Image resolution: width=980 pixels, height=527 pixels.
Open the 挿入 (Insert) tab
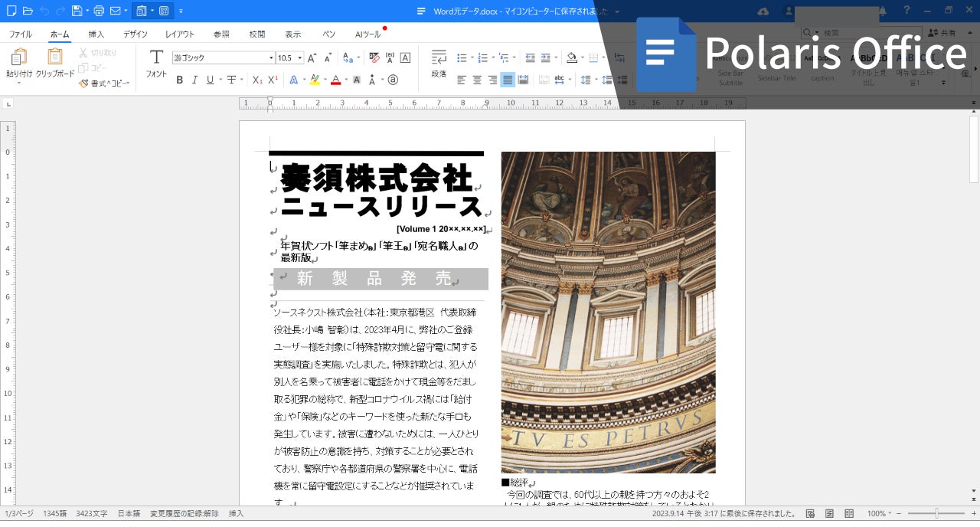coord(96,34)
